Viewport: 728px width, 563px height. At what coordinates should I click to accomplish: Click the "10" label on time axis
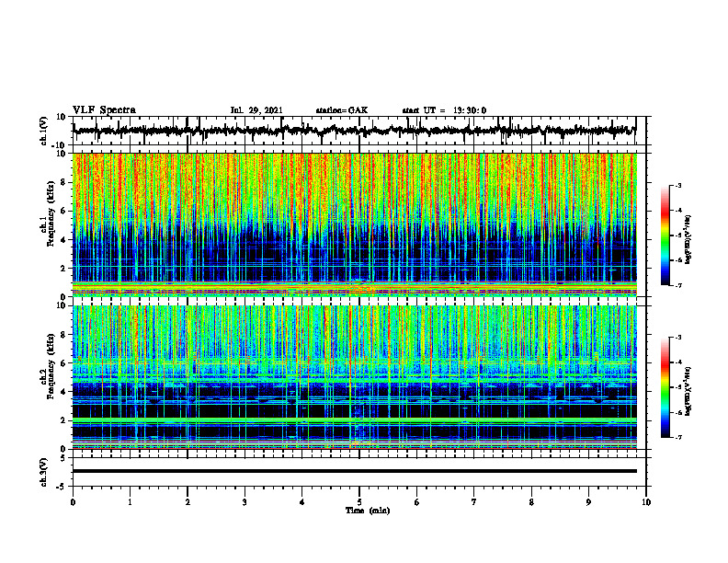[x=646, y=502]
